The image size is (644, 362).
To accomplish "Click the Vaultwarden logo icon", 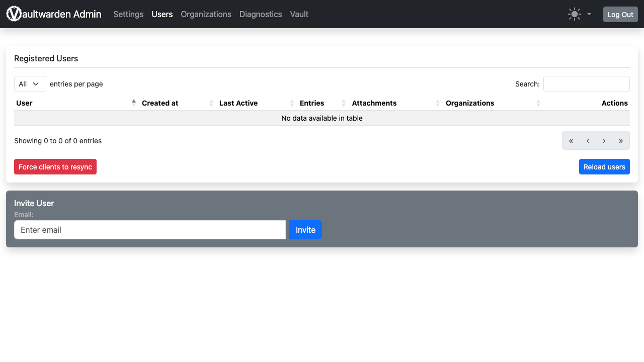I will (x=14, y=14).
